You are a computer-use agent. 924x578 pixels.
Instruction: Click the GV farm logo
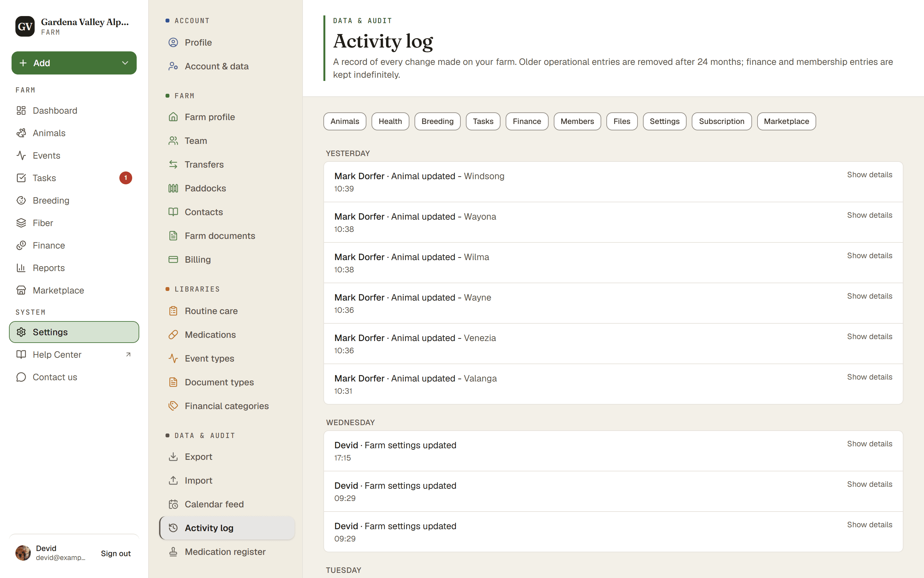tap(25, 26)
